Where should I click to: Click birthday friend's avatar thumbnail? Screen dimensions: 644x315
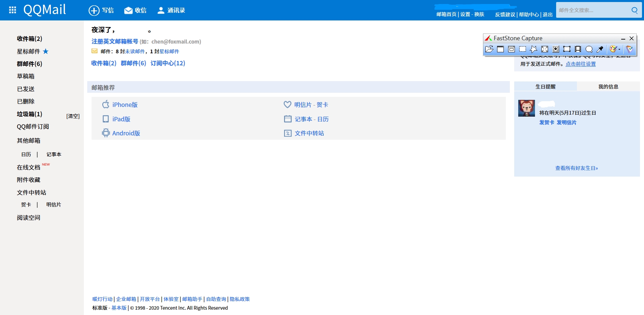[527, 108]
